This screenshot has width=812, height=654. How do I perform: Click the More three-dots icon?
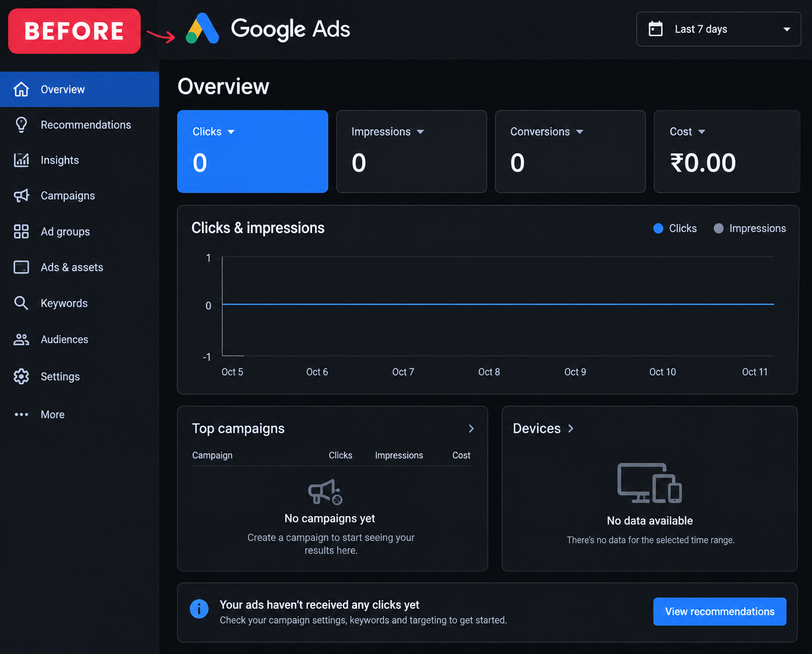pos(22,415)
